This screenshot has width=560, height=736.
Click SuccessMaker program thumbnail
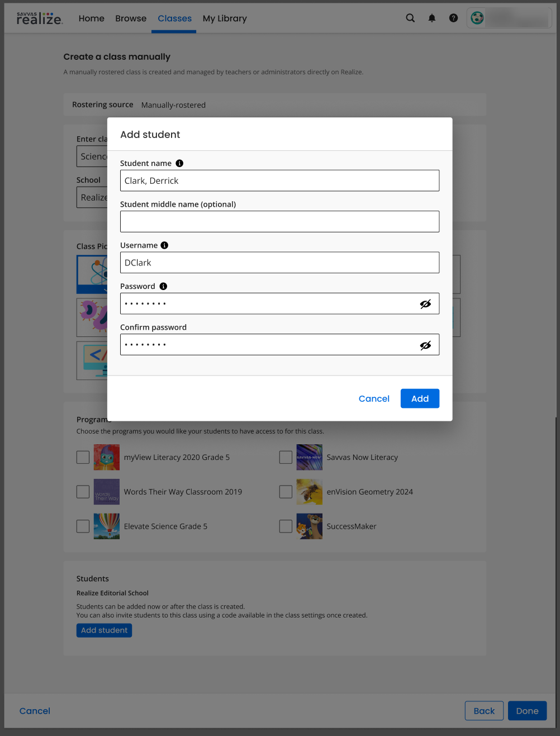309,526
